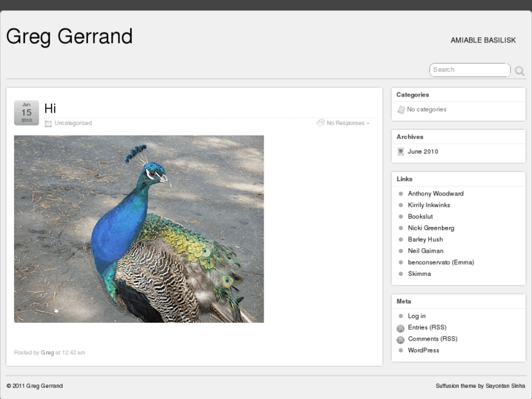Open the June 2010 archive link

click(423, 152)
